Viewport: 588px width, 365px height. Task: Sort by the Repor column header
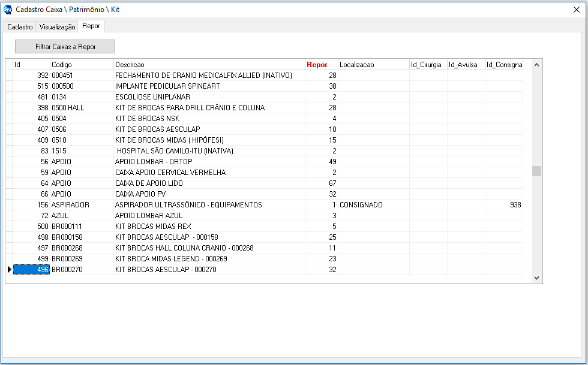[x=317, y=65]
